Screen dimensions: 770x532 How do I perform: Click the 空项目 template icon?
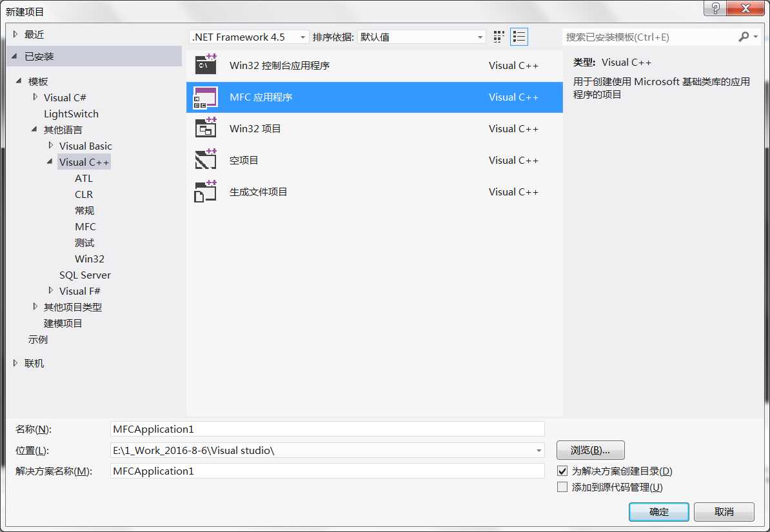206,160
